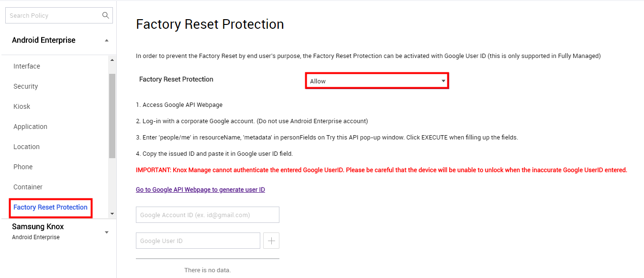
Task: Select the Security policy category
Action: [26, 86]
